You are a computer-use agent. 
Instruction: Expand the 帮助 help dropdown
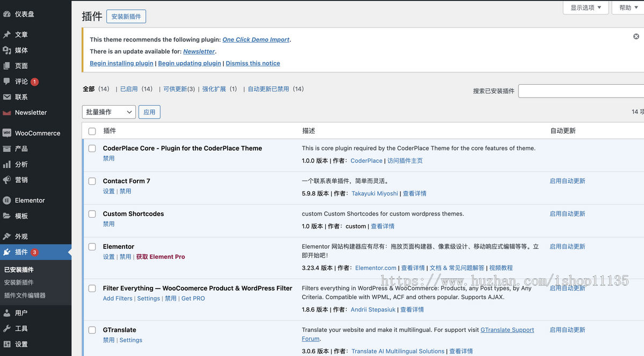click(x=628, y=8)
